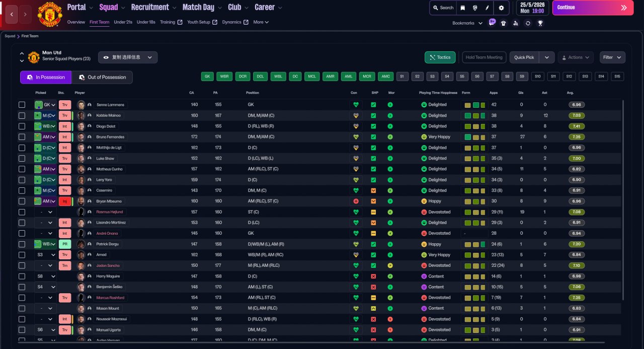Click the bookmark icon beside Search
This screenshot has width=644, height=349.
(x=463, y=8)
